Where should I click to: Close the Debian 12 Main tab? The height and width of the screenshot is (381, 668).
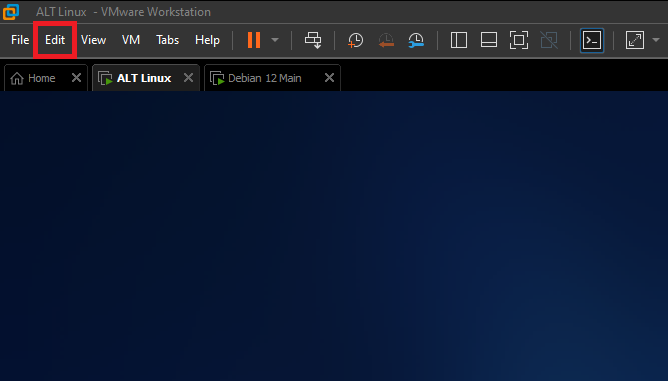[329, 78]
